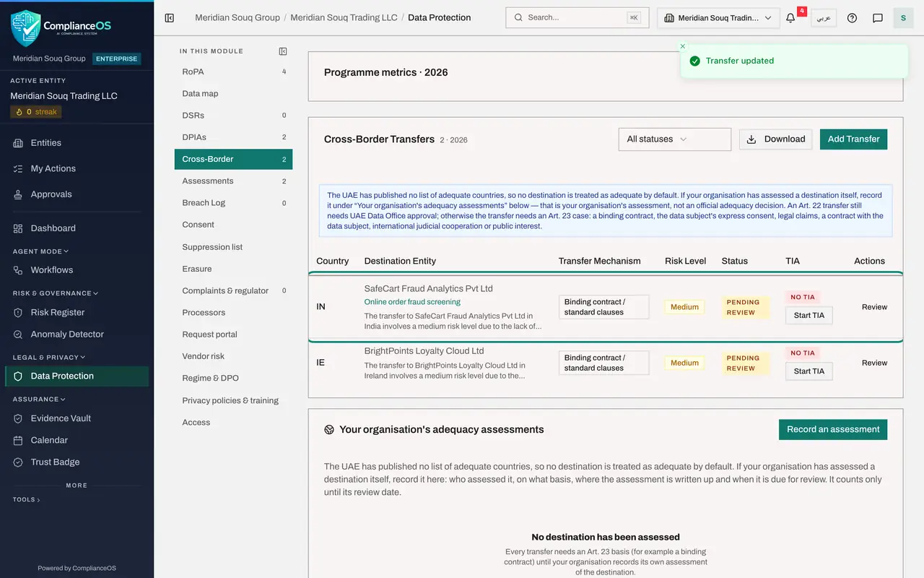Click the Workflows icon
The width and height of the screenshot is (924, 578).
(x=18, y=270)
